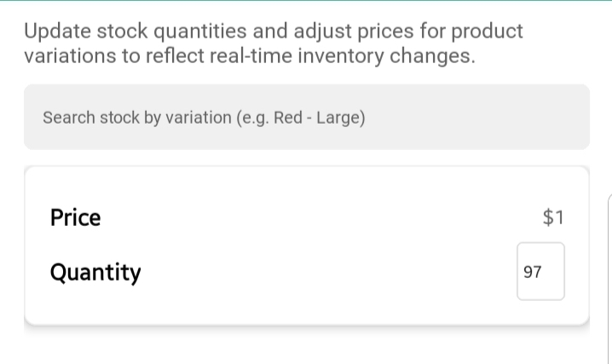Click the teal divider line at top
This screenshot has width=612, height=364.
pos(306,1)
